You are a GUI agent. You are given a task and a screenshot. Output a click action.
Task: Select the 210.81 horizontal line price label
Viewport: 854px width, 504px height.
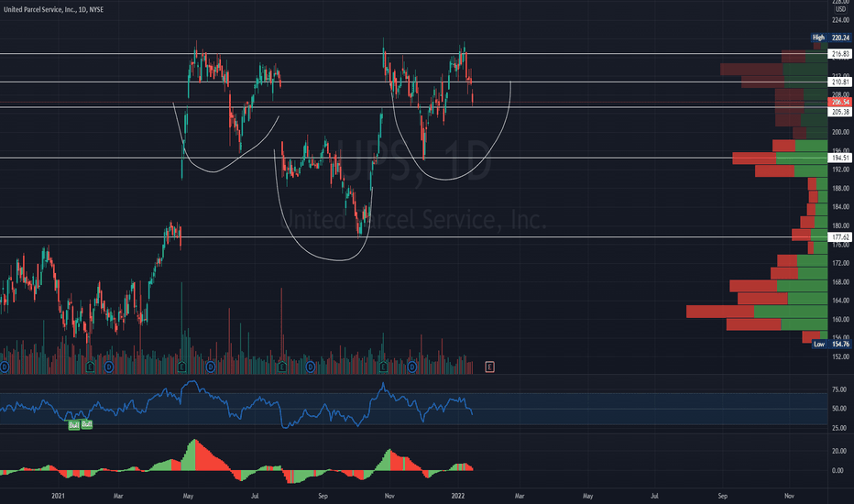click(839, 82)
